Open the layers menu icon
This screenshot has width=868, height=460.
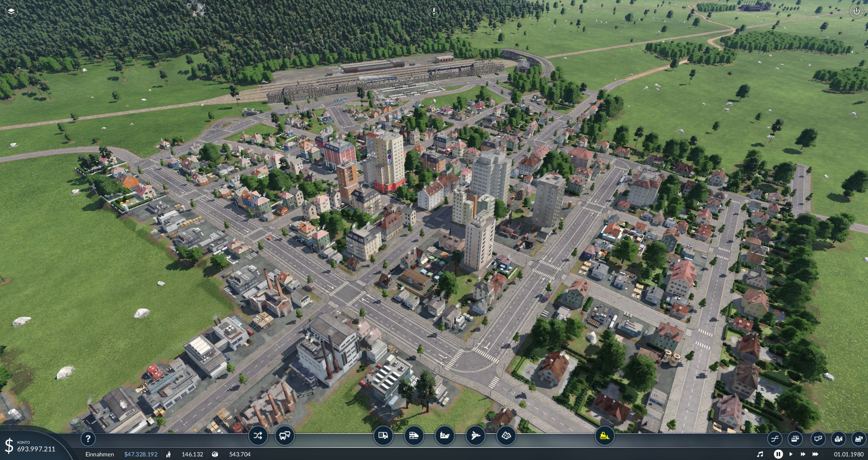tap(11, 11)
